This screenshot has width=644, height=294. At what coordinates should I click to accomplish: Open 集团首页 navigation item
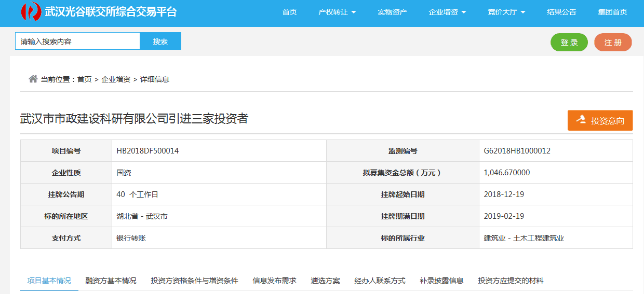(612, 12)
